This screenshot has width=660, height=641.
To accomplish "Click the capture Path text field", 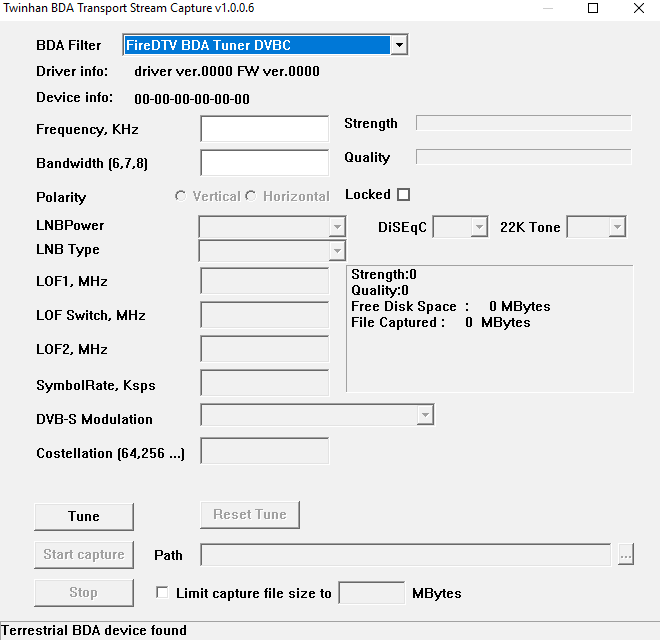I will (405, 555).
